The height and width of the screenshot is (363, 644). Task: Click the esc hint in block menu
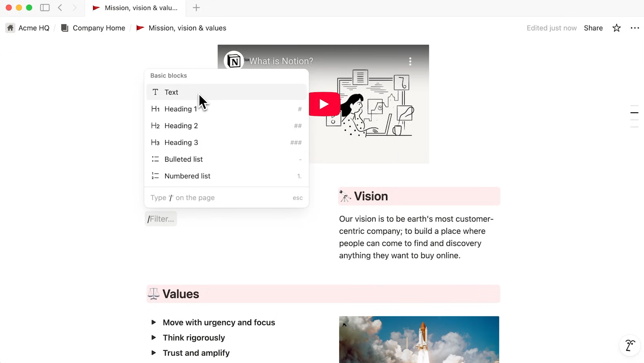(298, 198)
